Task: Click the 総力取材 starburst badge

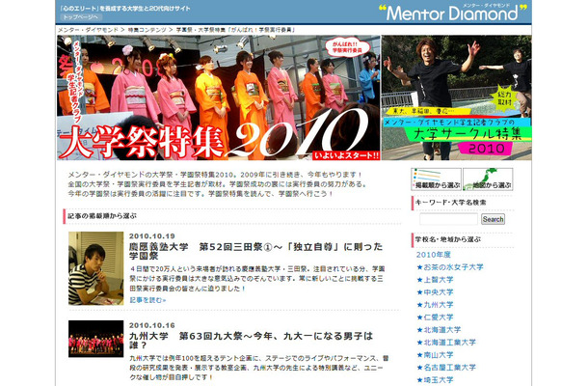Action: coord(505,99)
